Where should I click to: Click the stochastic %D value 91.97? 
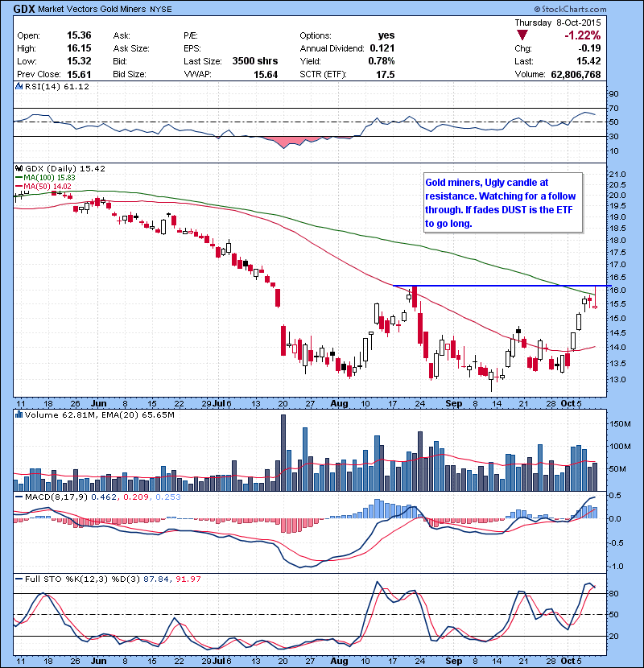188,579
